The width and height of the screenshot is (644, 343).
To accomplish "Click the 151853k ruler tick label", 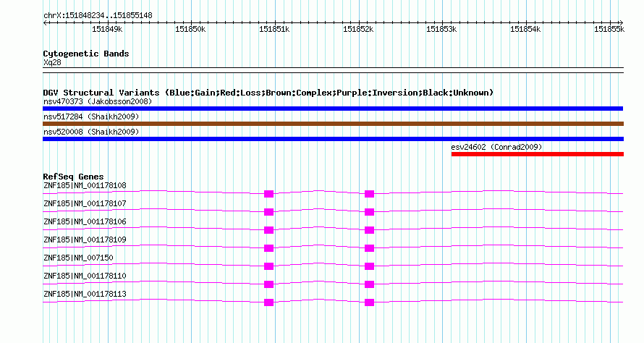I will (x=441, y=29).
